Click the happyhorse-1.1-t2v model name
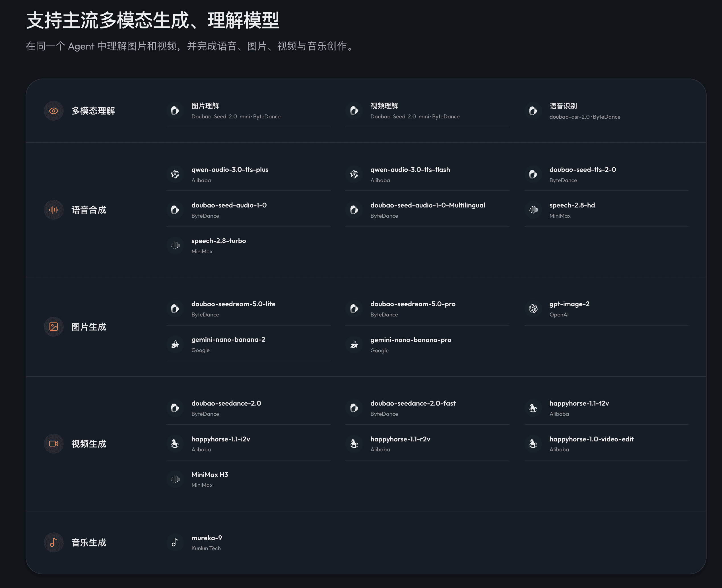722x588 pixels. click(579, 403)
